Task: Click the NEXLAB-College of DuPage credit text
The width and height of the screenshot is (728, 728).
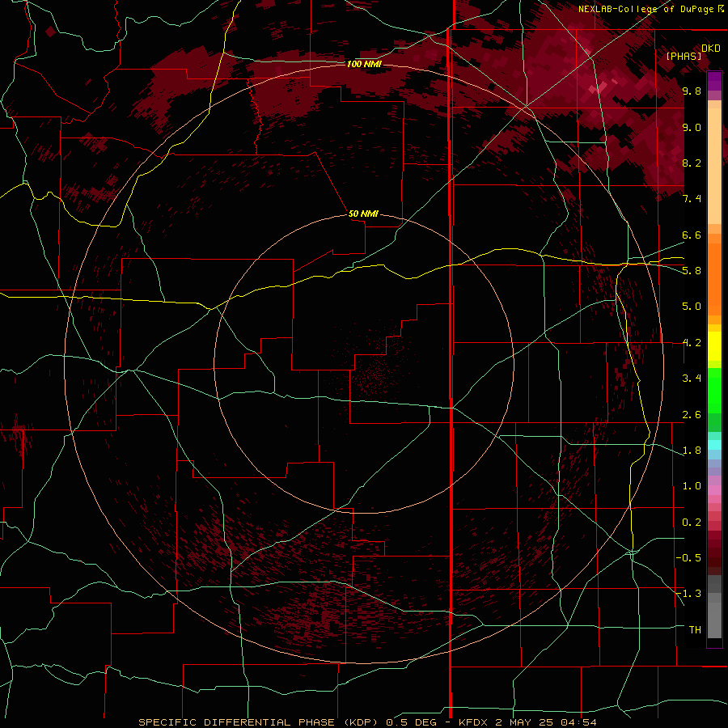Action: (651, 9)
